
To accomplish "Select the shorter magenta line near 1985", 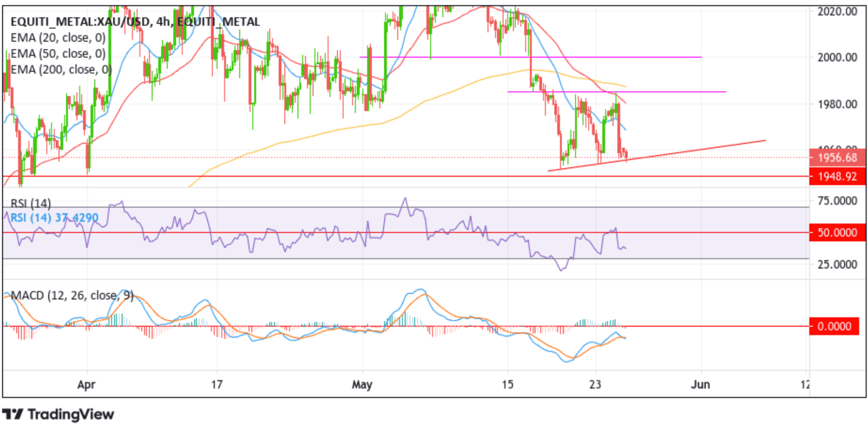I will pos(617,92).
